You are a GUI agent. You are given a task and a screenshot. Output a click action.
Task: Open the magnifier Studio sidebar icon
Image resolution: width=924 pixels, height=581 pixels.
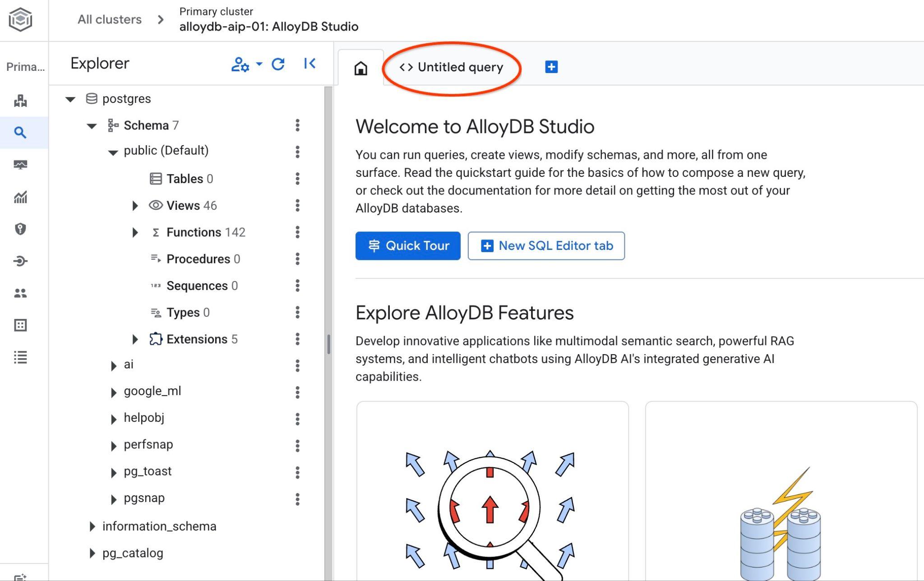(x=20, y=133)
